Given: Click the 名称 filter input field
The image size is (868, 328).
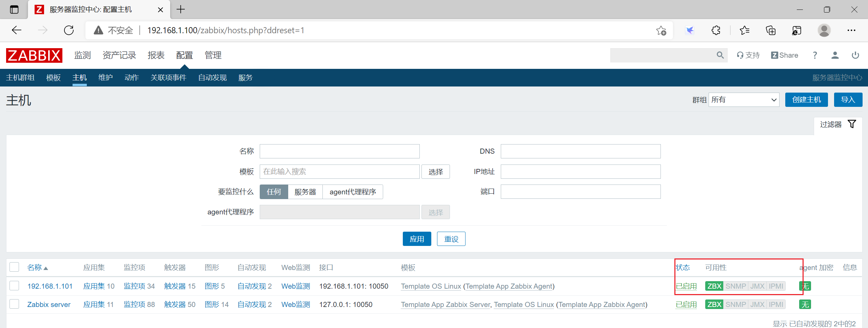Looking at the screenshot, I should pos(339,151).
